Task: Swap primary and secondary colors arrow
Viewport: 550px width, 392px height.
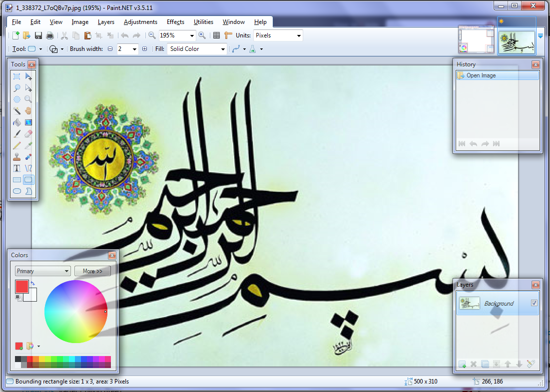Action: (x=32, y=283)
